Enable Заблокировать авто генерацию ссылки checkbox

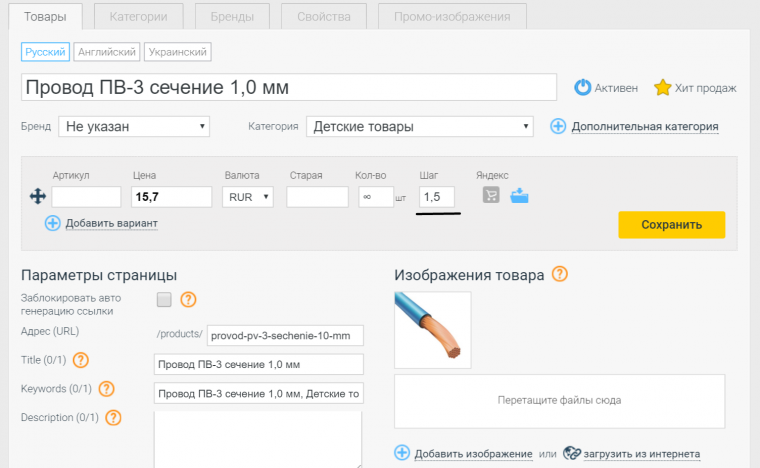[x=164, y=299]
